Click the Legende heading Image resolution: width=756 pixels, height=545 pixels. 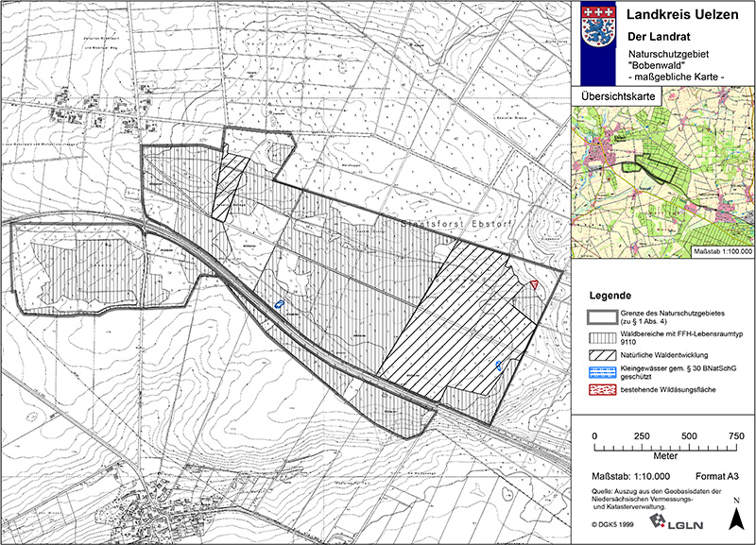tap(610, 294)
